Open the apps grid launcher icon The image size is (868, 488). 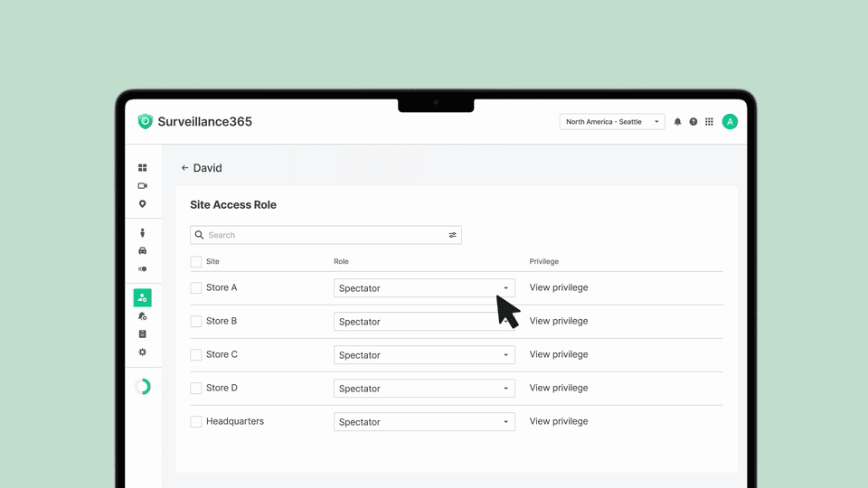coord(709,122)
